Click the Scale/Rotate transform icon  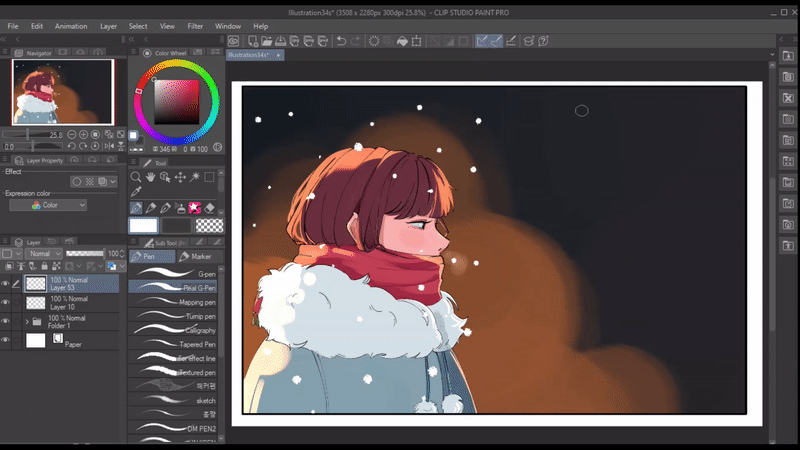[x=417, y=41]
